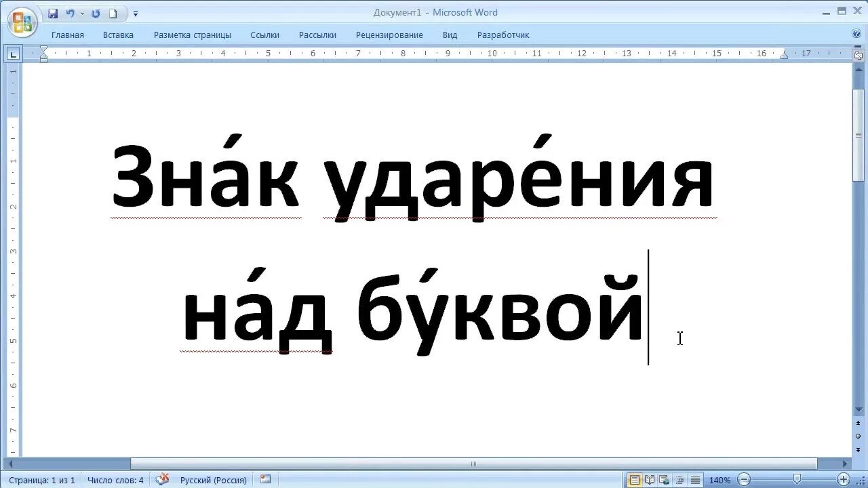Open the select browse object button
The width and height of the screenshot is (868, 488).
[858, 436]
